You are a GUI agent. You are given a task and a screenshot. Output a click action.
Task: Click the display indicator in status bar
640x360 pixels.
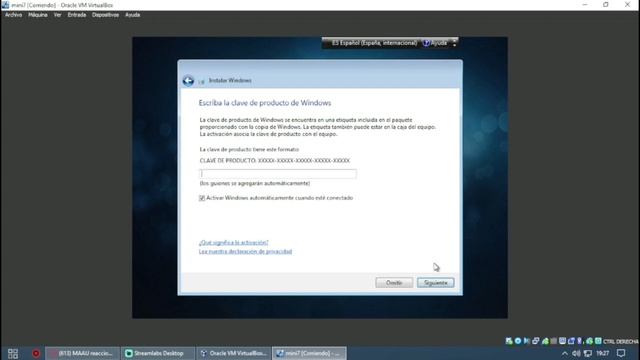click(x=562, y=341)
